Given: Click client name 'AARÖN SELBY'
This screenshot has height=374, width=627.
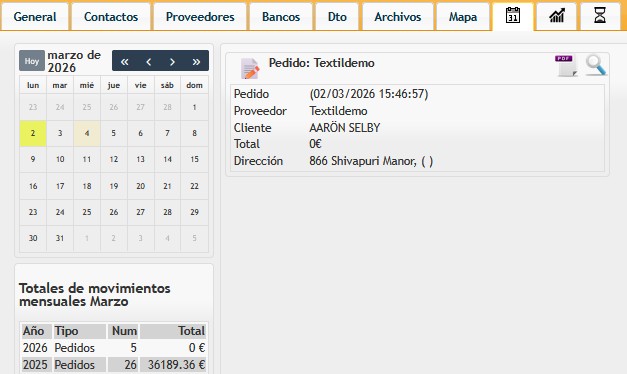Looking at the screenshot, I should (x=344, y=128).
